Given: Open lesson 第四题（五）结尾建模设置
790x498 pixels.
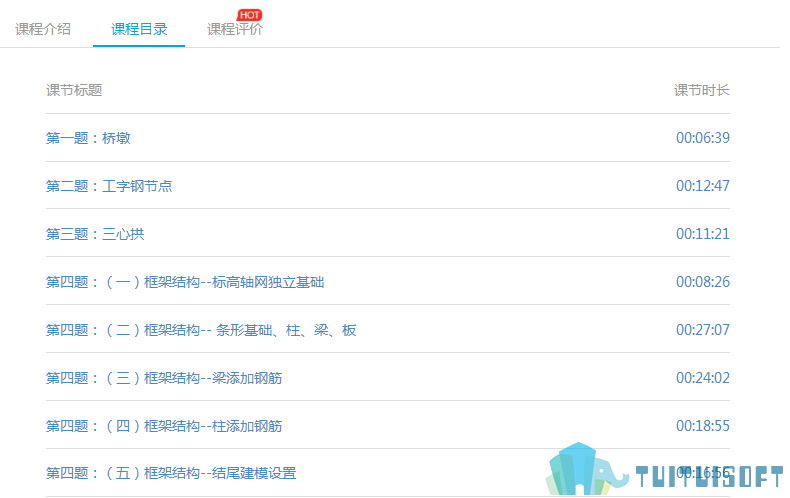Looking at the screenshot, I should point(171,473).
